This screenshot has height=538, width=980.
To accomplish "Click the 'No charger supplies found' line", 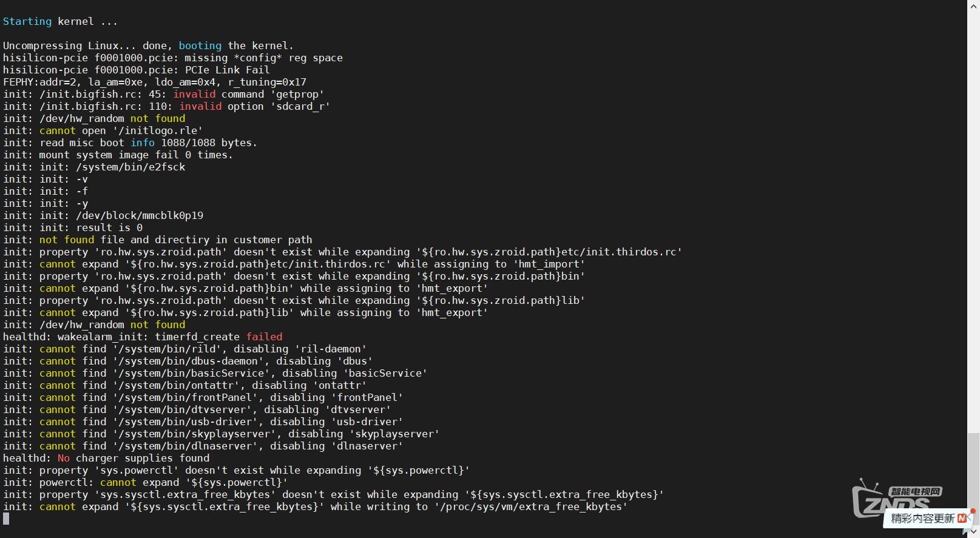I will tap(106, 458).
